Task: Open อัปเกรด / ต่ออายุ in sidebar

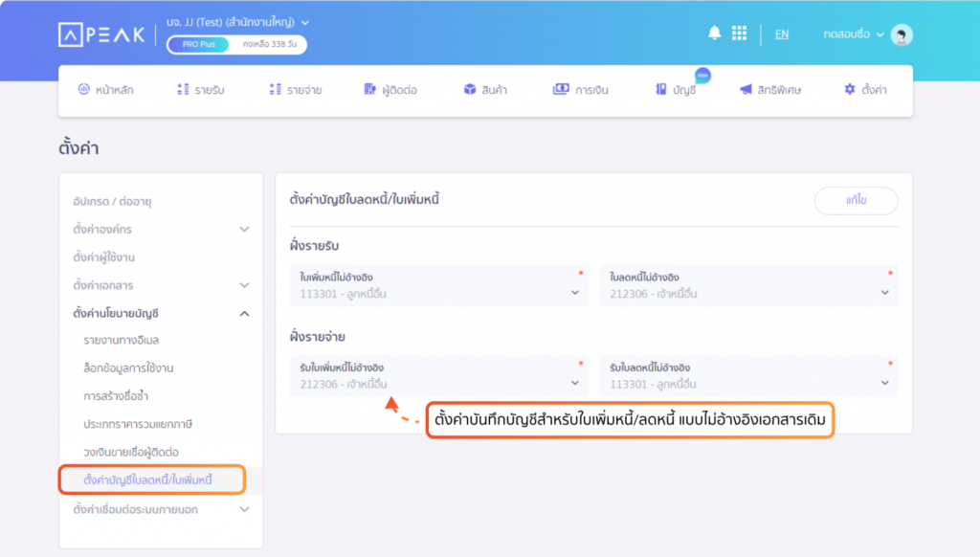Action: [x=112, y=201]
